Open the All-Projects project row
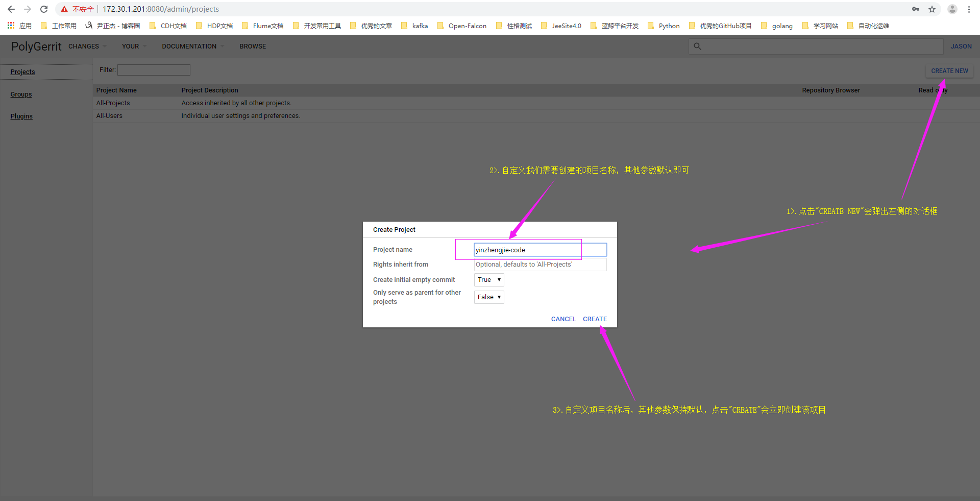Screen dimensions: 980x501 tap(536, 103)
